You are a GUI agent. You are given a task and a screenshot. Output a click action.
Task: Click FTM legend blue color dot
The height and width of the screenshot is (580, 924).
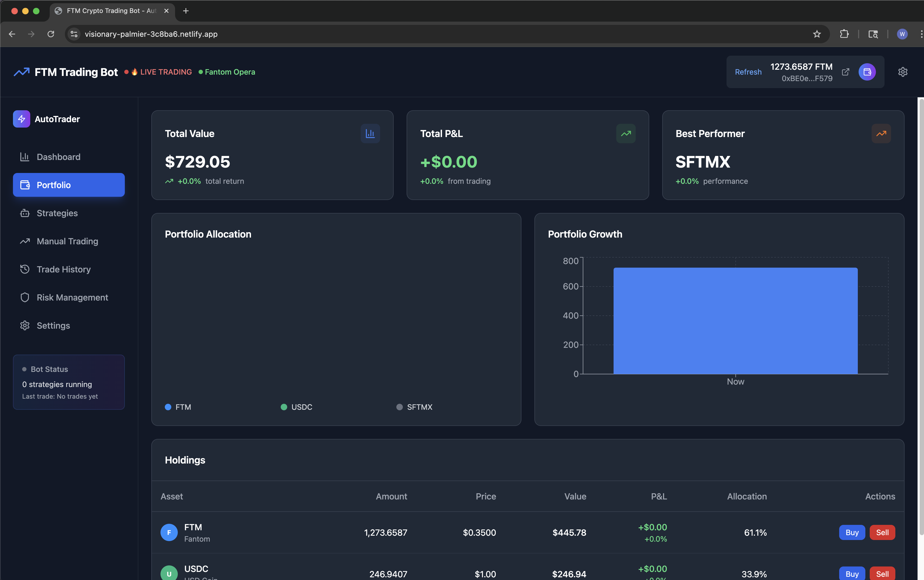pyautogui.click(x=168, y=407)
